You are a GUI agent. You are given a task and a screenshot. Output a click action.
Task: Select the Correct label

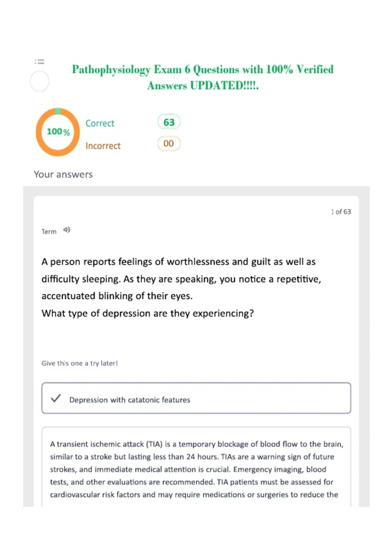tap(100, 123)
